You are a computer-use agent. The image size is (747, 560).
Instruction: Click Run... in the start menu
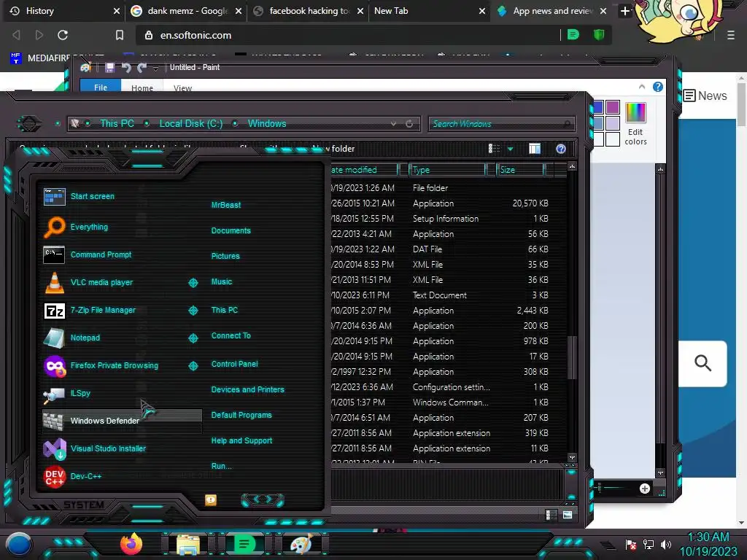click(221, 466)
